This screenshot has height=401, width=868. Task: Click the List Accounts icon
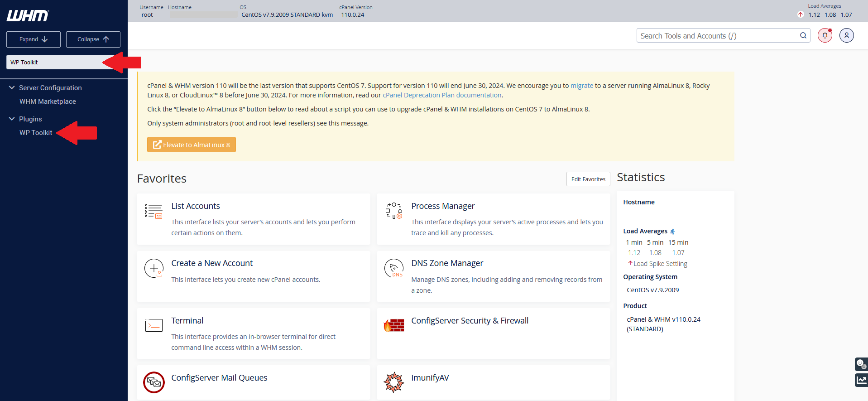[154, 212]
